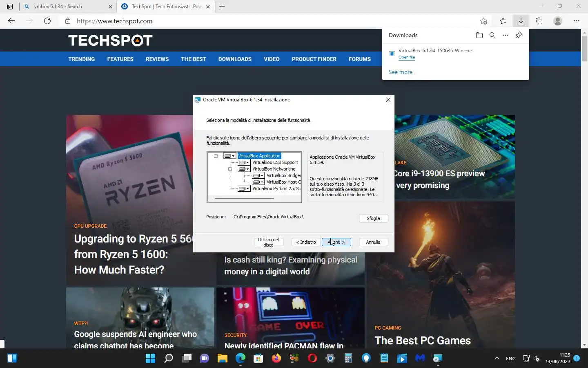Open PRODUCT FINDER in TechSpot nav
This screenshot has width=588, height=368.
(x=314, y=59)
